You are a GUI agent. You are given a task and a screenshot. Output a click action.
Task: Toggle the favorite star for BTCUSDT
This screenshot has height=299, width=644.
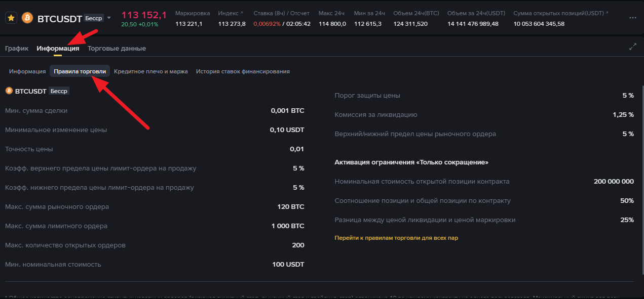coord(11,18)
